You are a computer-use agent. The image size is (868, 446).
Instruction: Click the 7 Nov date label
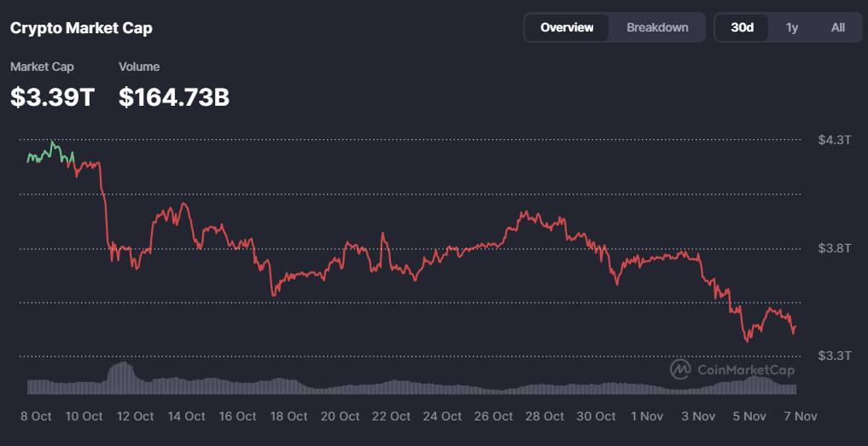pos(800,416)
